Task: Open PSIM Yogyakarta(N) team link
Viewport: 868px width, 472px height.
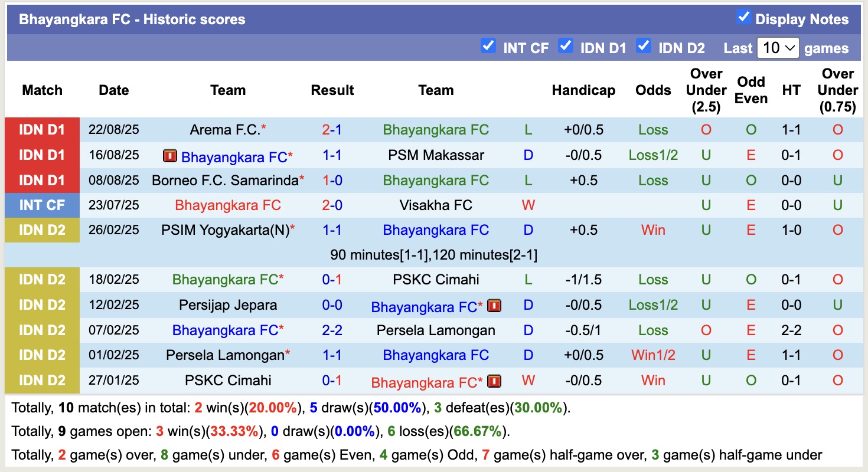Action: (225, 230)
